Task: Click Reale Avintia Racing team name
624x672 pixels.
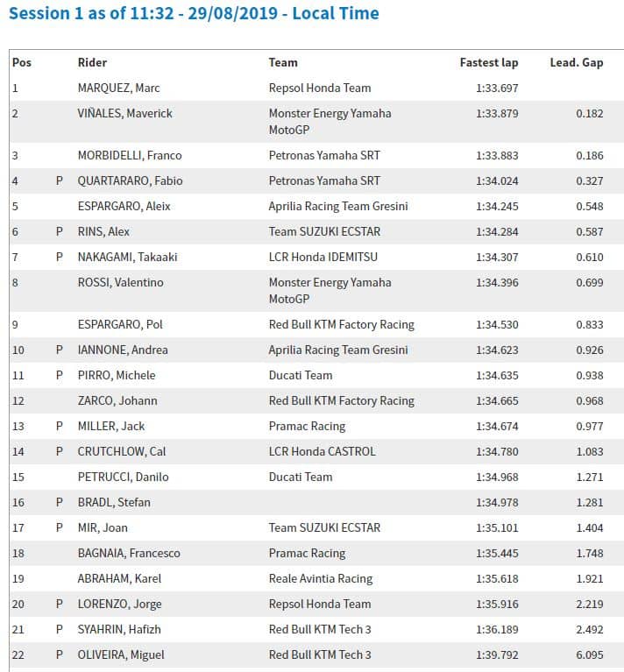Action: click(321, 578)
